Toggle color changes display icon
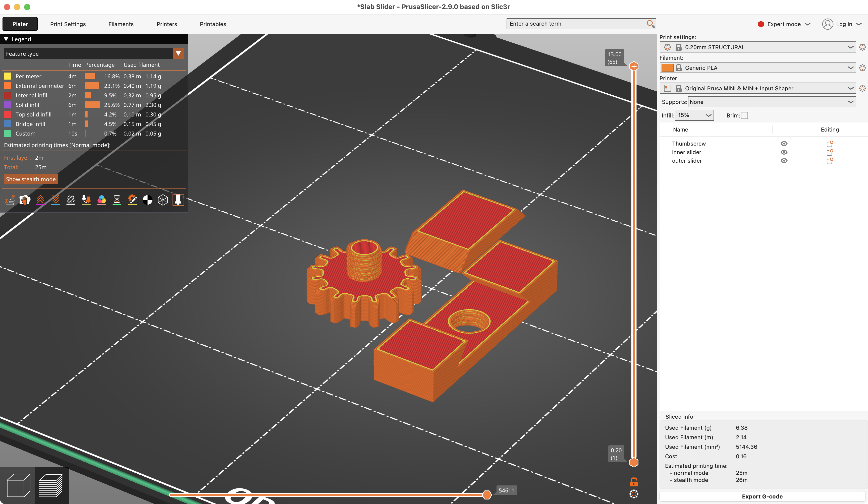Screen dimensions: 868x504 102,200
